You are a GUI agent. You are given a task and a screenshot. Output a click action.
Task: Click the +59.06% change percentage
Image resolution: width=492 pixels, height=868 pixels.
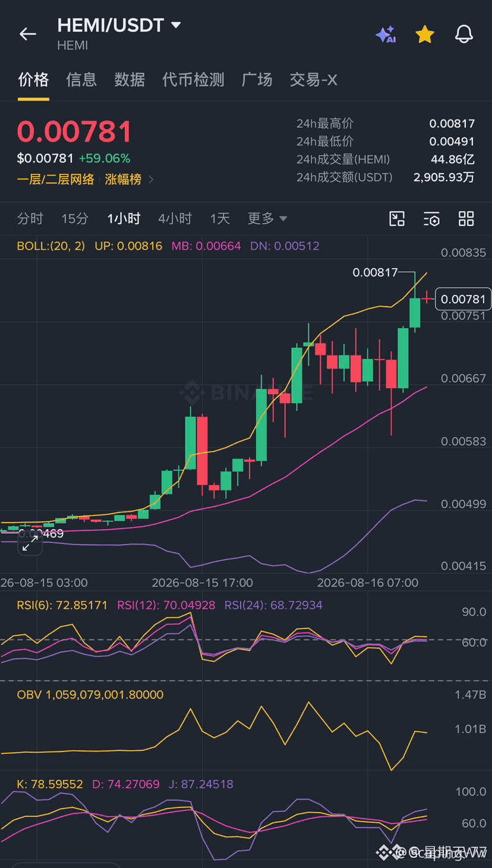[105, 158]
